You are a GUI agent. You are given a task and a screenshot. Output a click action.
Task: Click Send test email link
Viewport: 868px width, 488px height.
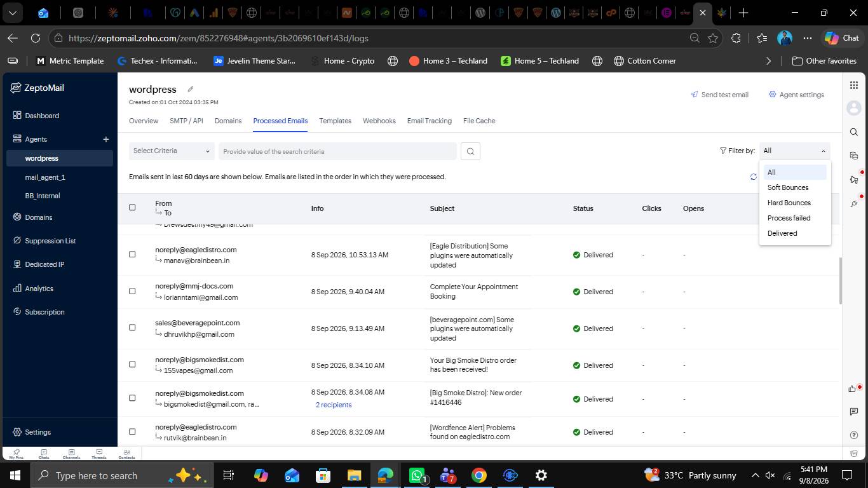point(719,95)
